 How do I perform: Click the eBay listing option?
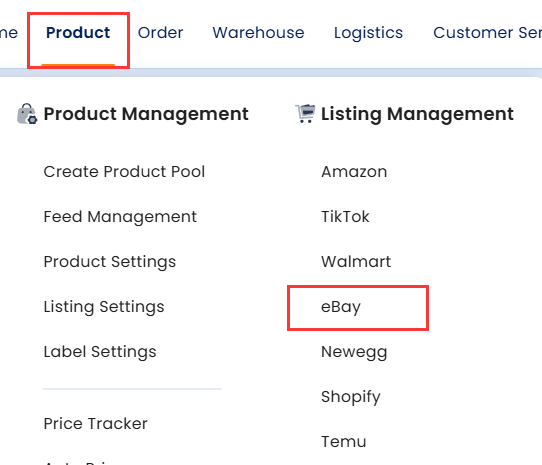[x=341, y=307]
